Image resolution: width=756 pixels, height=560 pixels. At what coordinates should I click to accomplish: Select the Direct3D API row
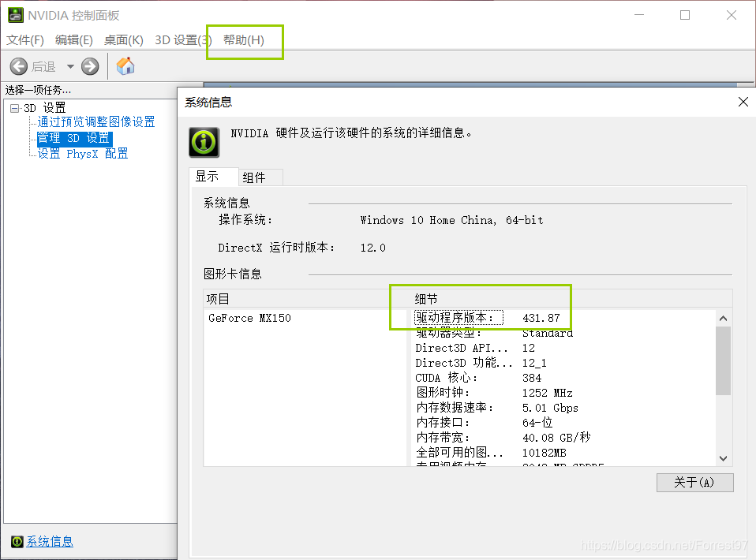[475, 348]
